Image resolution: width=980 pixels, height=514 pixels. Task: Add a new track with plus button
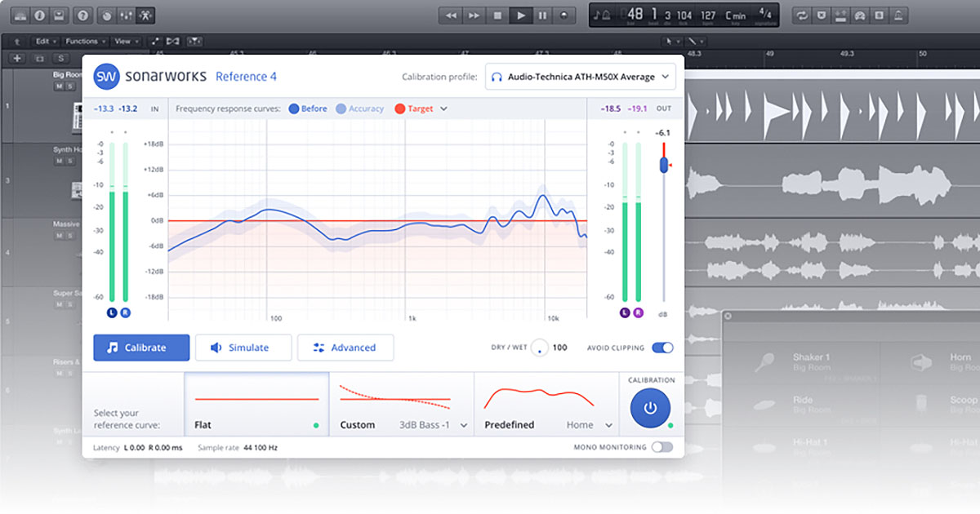16,58
